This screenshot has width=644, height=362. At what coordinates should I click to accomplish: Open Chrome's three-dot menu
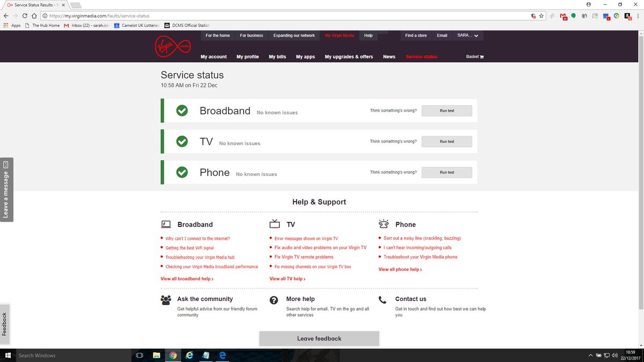[638, 16]
